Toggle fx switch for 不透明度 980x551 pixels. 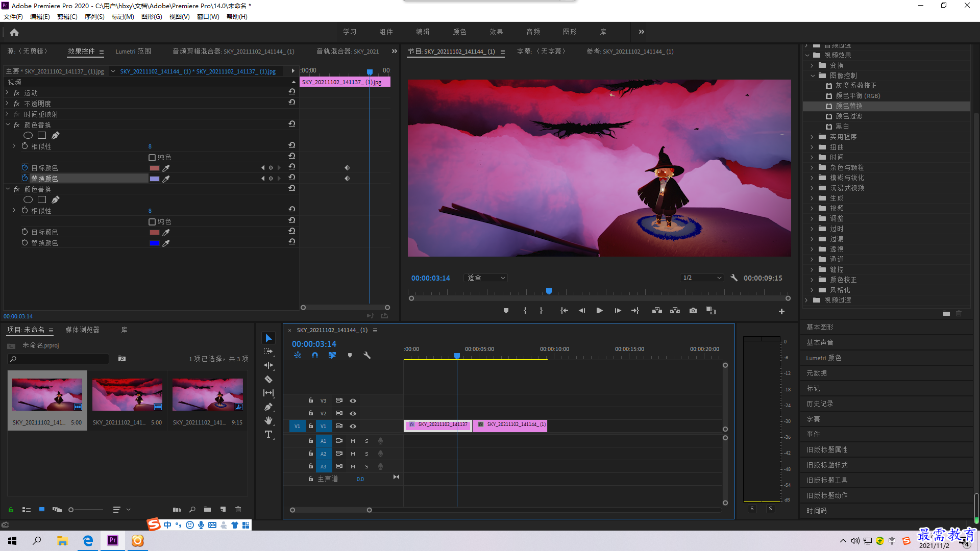click(16, 104)
